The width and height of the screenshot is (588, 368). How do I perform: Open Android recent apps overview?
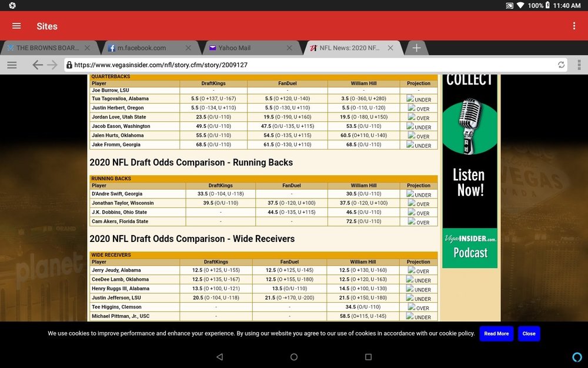coord(368,357)
